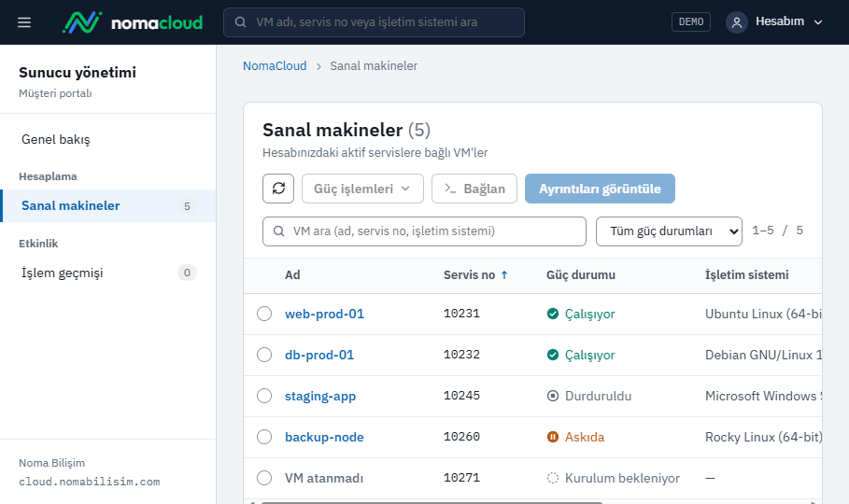
Task: Click the Durduruldu status text
Action: (598, 397)
